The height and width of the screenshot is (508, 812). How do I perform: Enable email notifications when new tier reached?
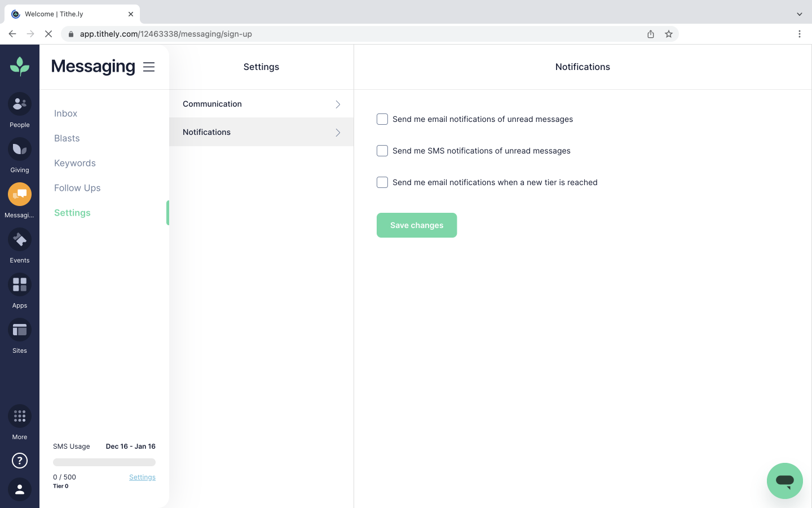tap(382, 182)
